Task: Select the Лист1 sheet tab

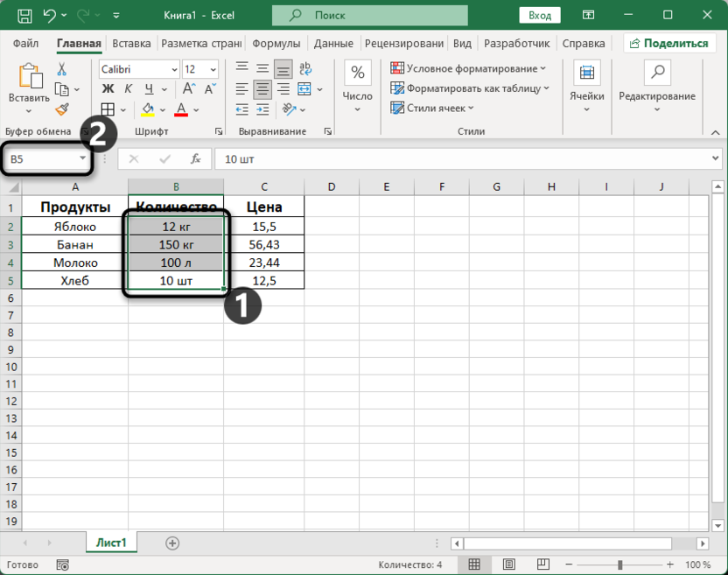Action: tap(111, 543)
